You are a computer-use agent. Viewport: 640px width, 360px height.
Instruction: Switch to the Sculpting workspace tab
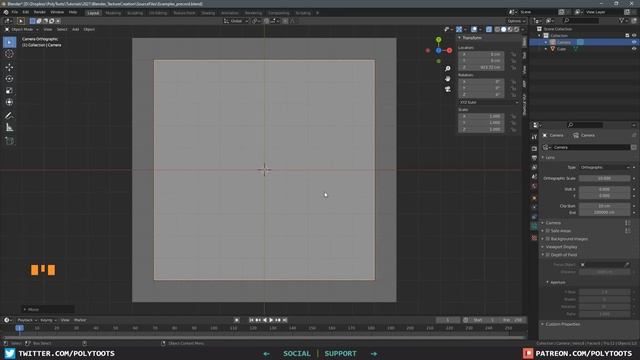point(135,13)
